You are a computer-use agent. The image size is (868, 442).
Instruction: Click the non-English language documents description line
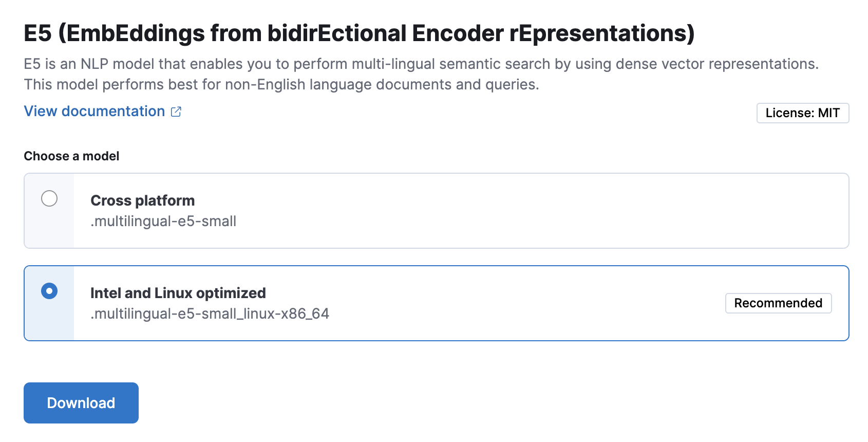281,85
